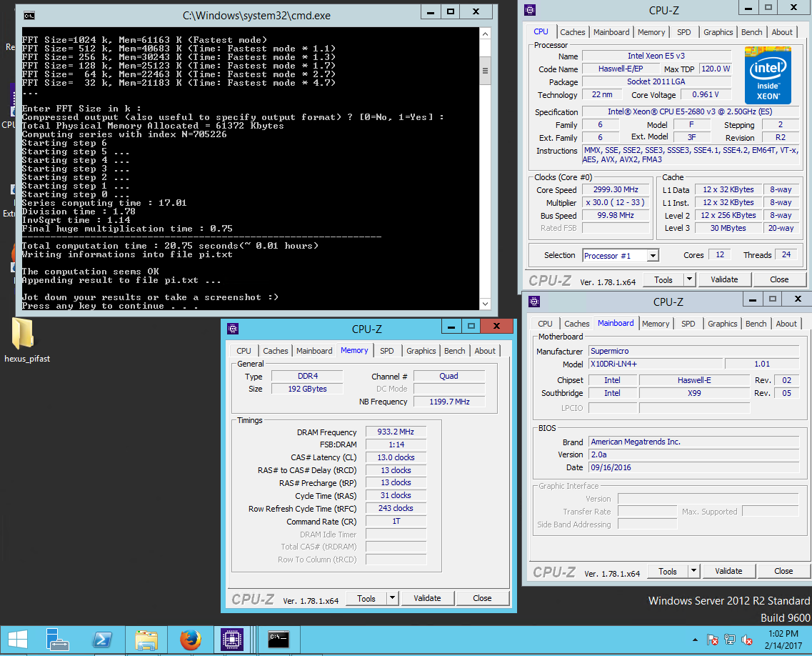Viewport: 812px width, 656px height.
Task: Click Close button in CPU tab window
Action: (x=779, y=280)
